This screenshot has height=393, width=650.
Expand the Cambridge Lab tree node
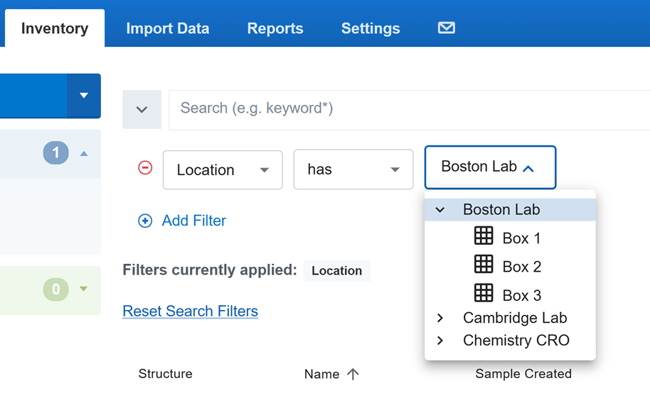tap(440, 318)
